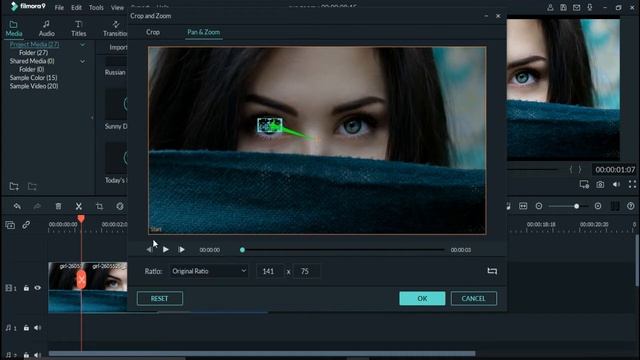The height and width of the screenshot is (360, 640).
Task: Click the CANCEL button
Action: (473, 298)
